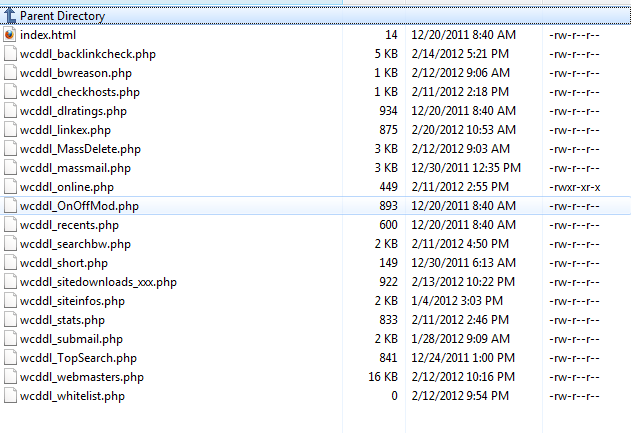631x433 pixels.
Task: Click date 12/30/2011 12:35 PM of wcddl_massmail.php
Action: coord(466,168)
